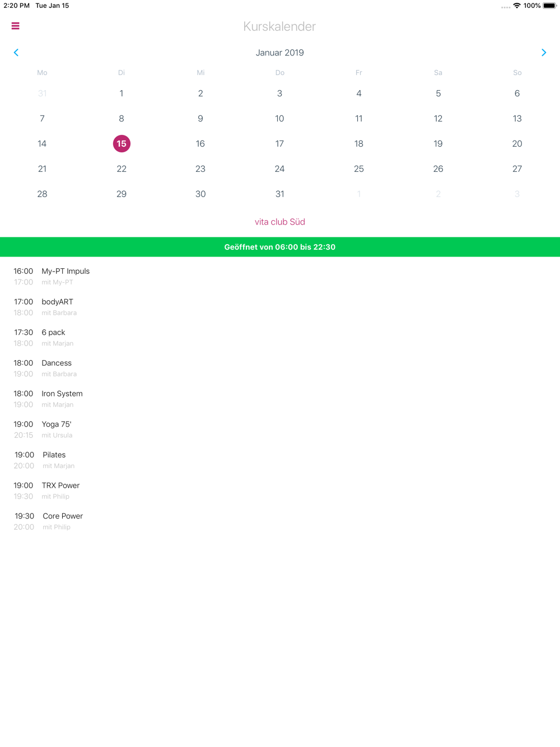This screenshot has width=560, height=747.
Task: Select January 31 on Thursday
Action: pyautogui.click(x=279, y=194)
